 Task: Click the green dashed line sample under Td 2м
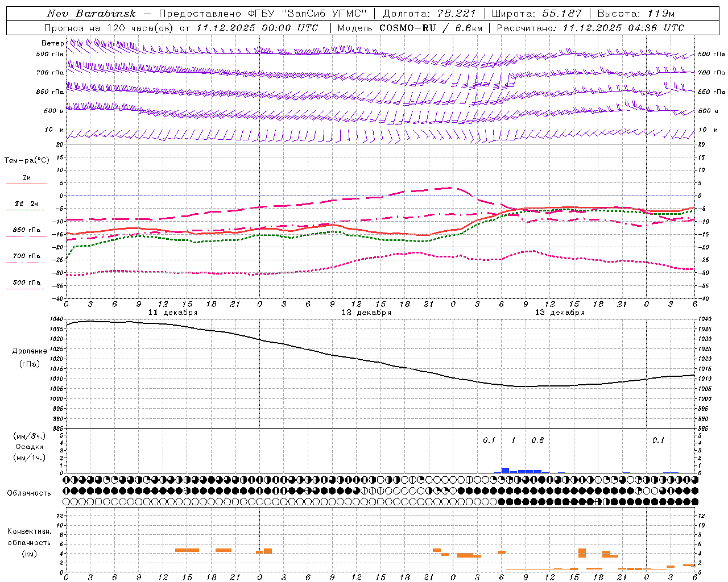tap(25, 210)
